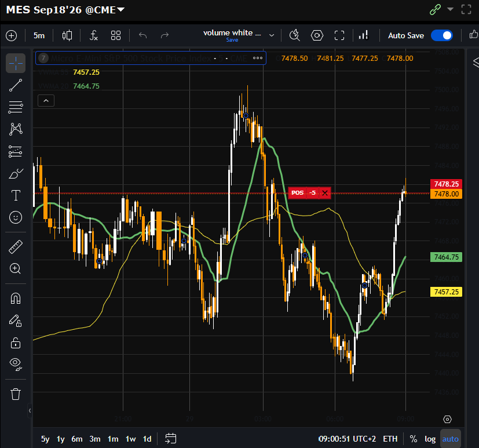Image resolution: width=479 pixels, height=448 pixels.
Task: Maximize the chart panel via corner brackets icon
Action: click(466, 9)
